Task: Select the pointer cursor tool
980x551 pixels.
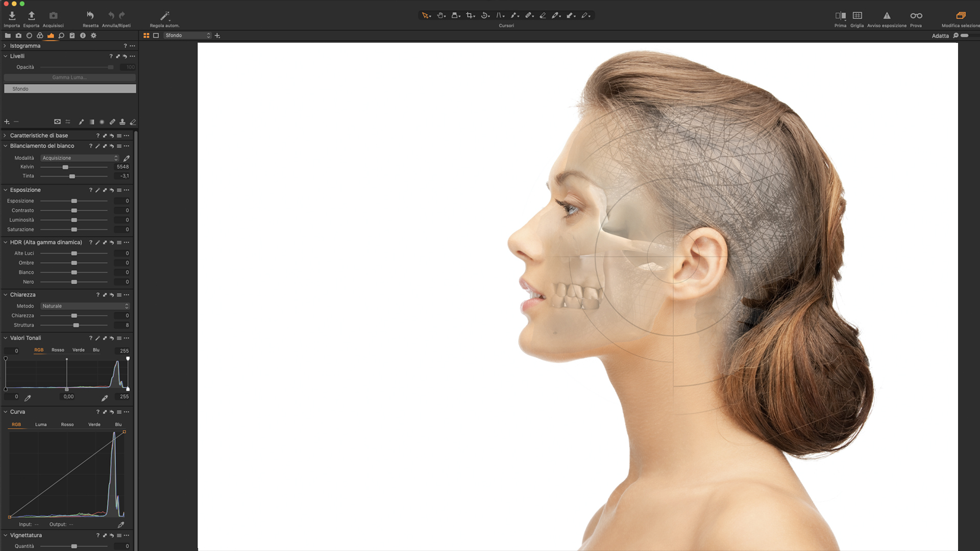Action: [x=425, y=15]
